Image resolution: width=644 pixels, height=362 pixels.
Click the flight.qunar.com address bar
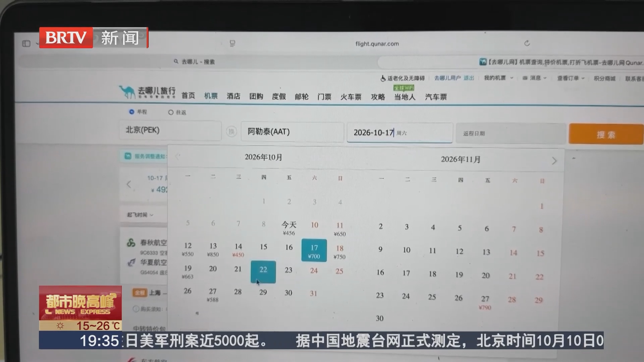click(377, 44)
